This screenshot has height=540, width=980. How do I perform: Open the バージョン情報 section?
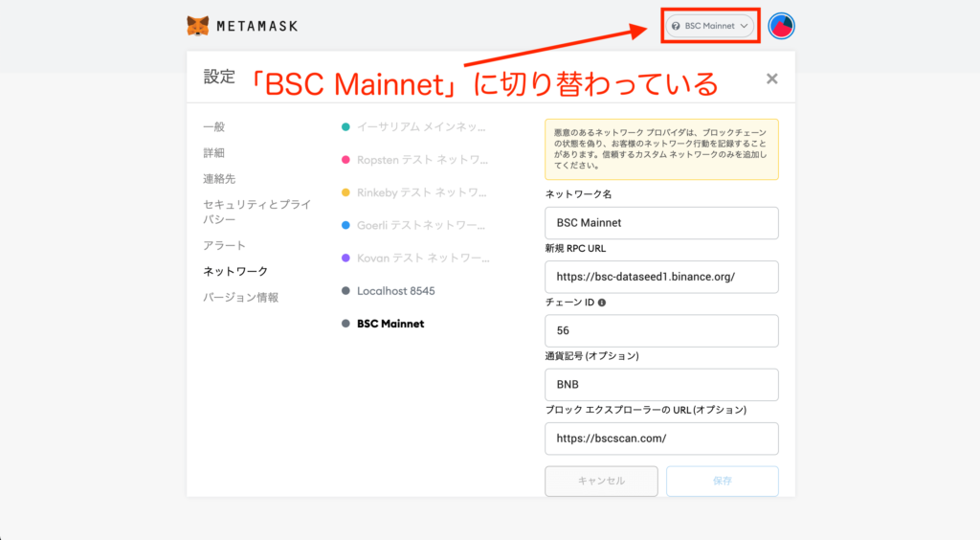point(240,298)
